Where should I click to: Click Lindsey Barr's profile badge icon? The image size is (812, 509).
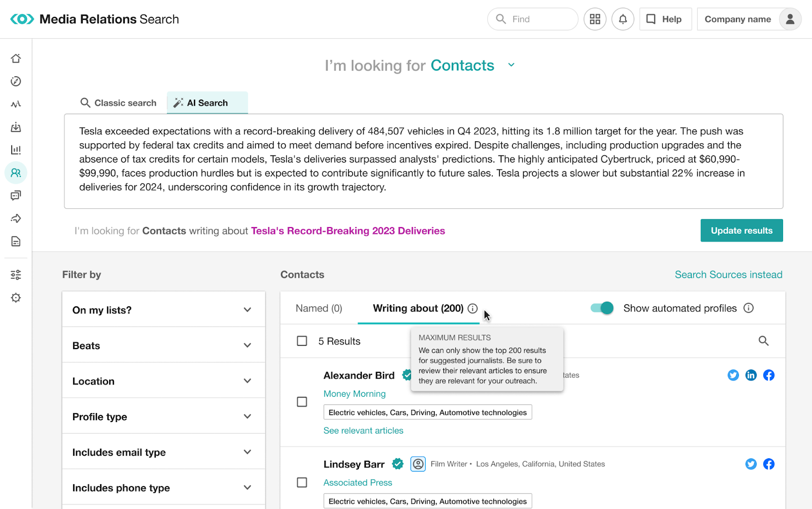click(418, 464)
